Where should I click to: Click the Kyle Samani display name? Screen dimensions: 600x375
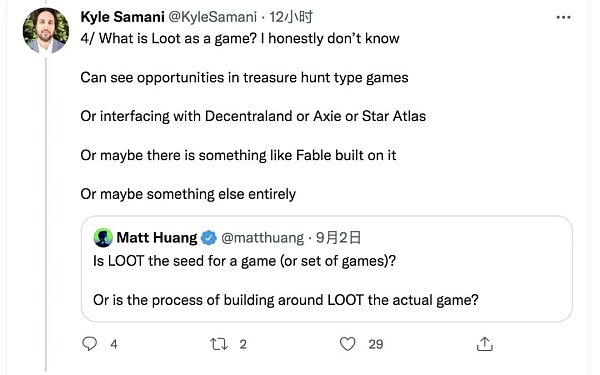pyautogui.click(x=122, y=17)
